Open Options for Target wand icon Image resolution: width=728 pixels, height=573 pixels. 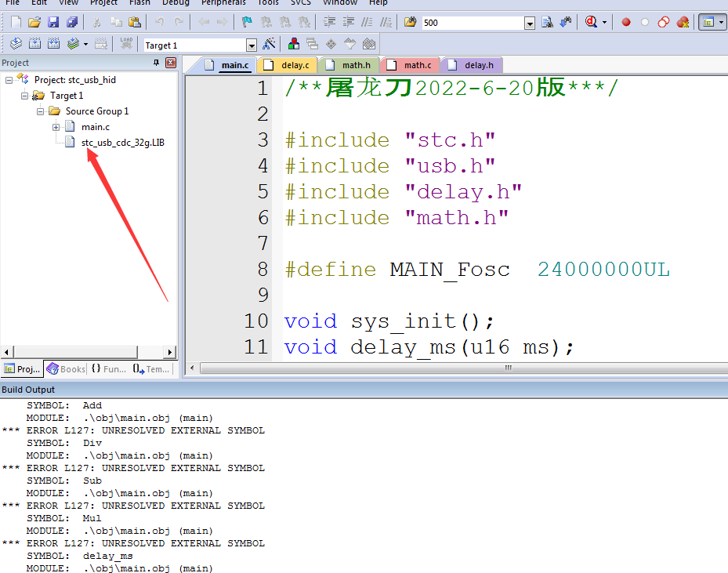[x=269, y=45]
